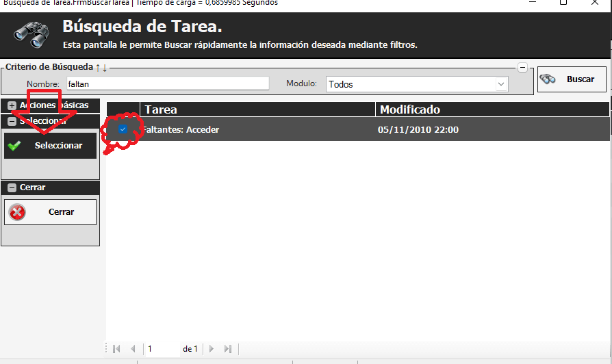The width and height of the screenshot is (612, 364).
Task: Jump to the last results page
Action: coord(228,349)
